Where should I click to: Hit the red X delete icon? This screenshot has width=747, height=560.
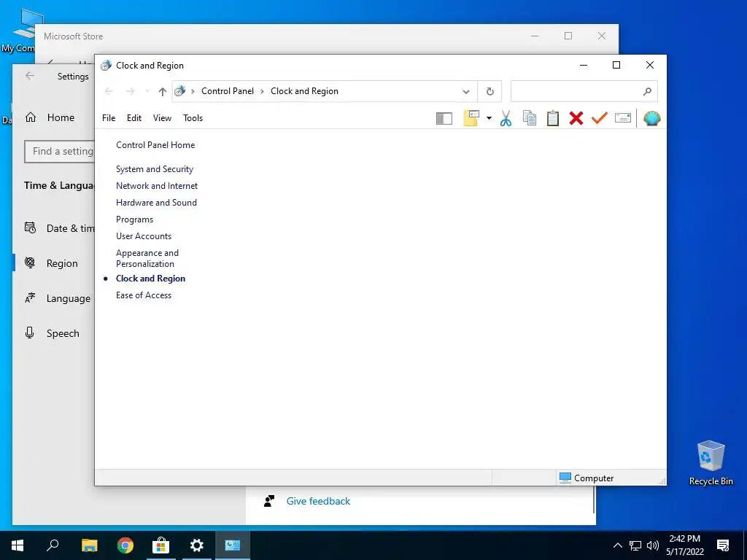(x=576, y=118)
